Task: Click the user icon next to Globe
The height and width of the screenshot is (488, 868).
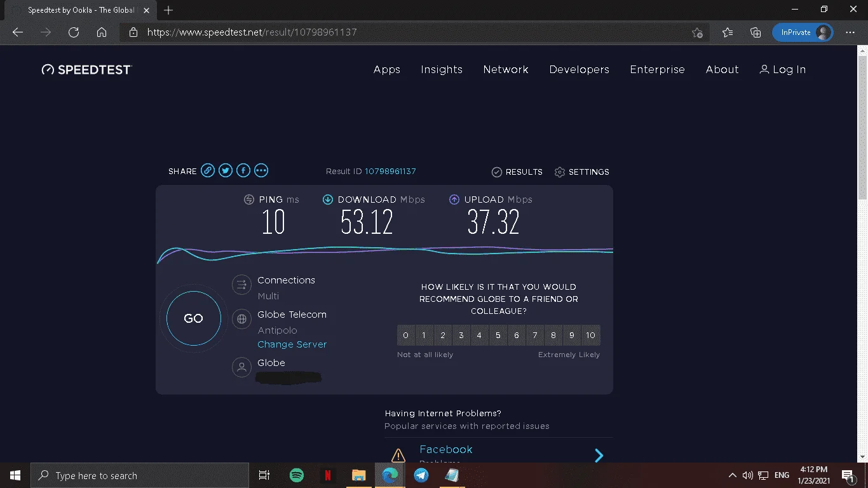Action: click(x=241, y=367)
